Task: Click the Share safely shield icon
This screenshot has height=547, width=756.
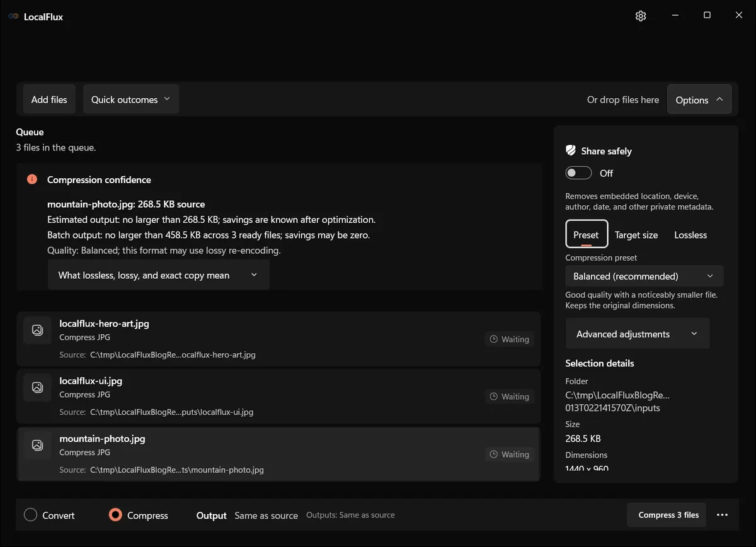Action: tap(571, 150)
